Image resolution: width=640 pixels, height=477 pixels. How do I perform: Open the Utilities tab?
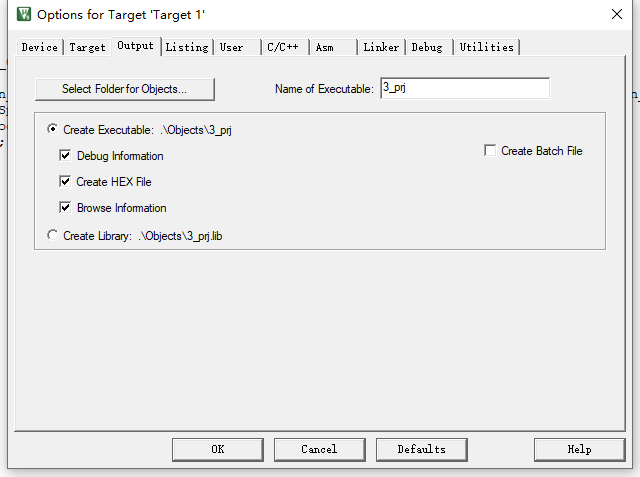point(487,47)
